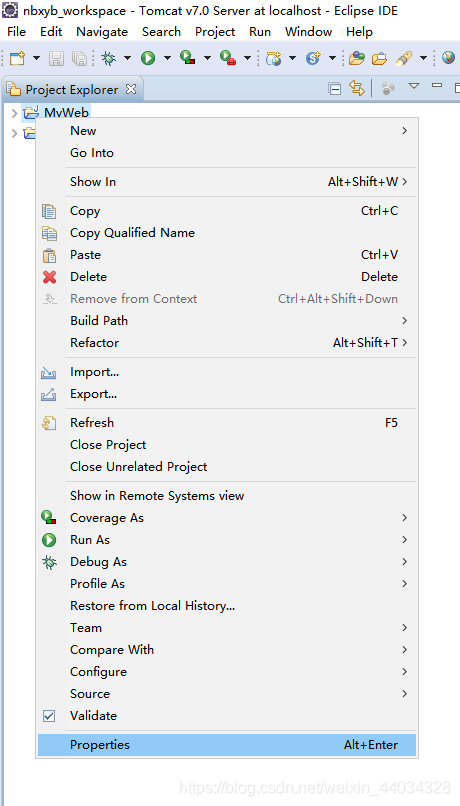
Task: Open the Edit menu
Action: pyautogui.click(x=51, y=32)
